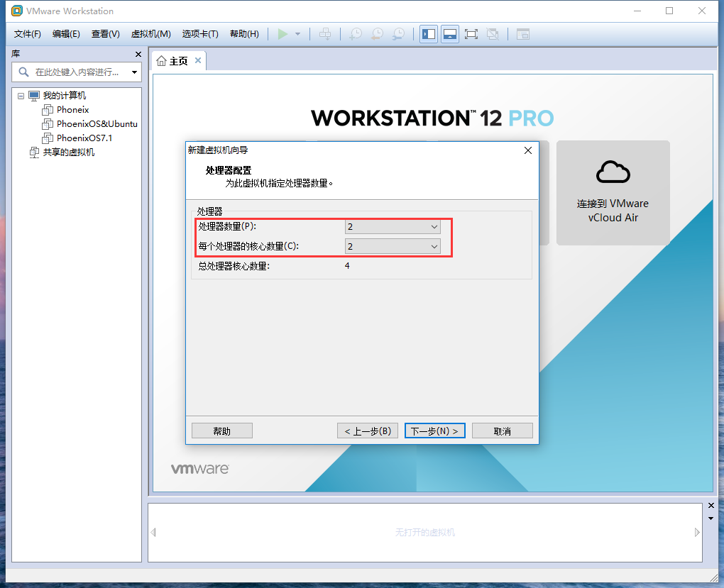Close the 主页 tab

pyautogui.click(x=197, y=60)
